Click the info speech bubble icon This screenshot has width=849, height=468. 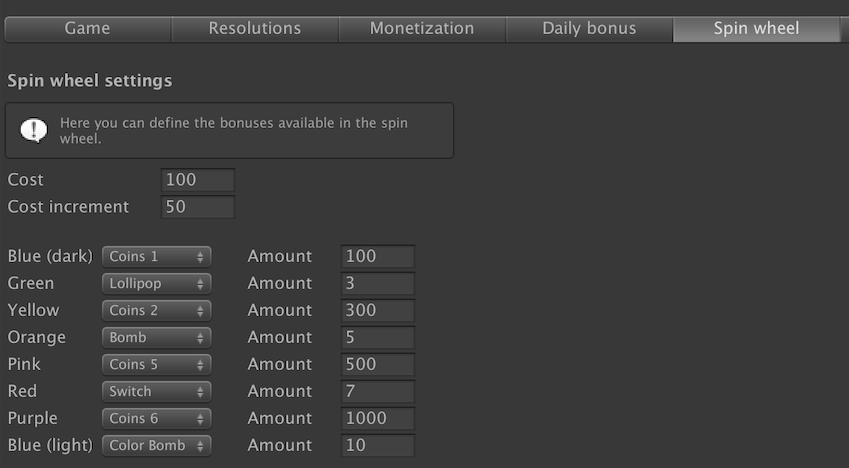click(x=34, y=130)
